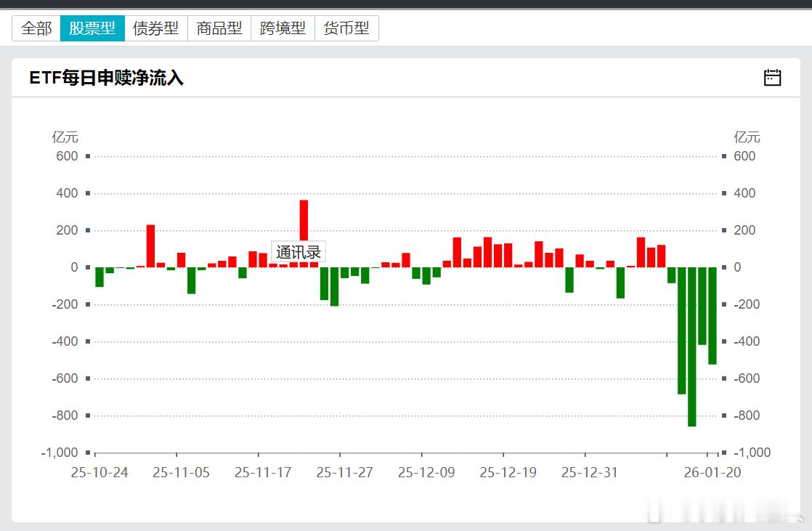This screenshot has width=812, height=531.
Task: Click the currently active 股票型 tab
Action: 93,28
